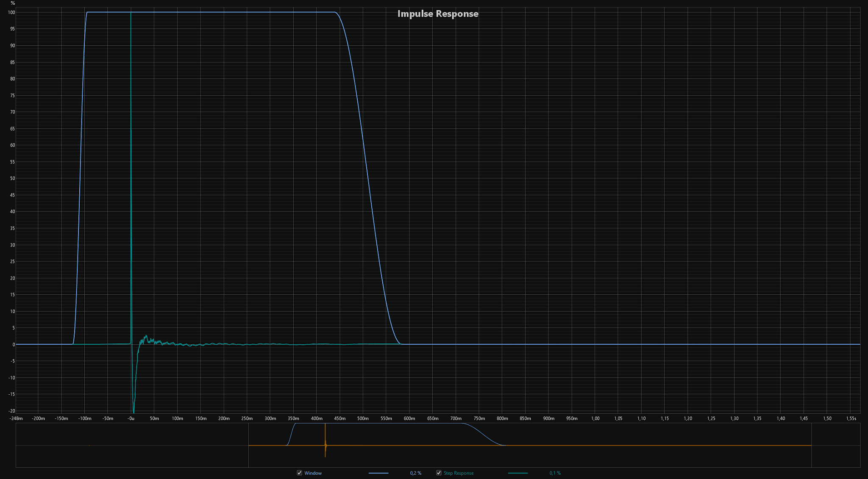868x479 pixels.
Task: Click the Impulse Response graph title
Action: 438,14
